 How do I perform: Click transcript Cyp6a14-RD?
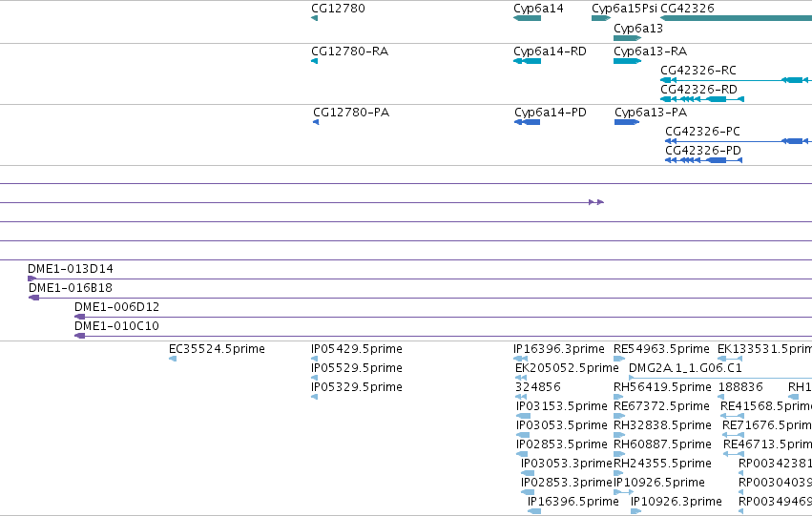550,52
